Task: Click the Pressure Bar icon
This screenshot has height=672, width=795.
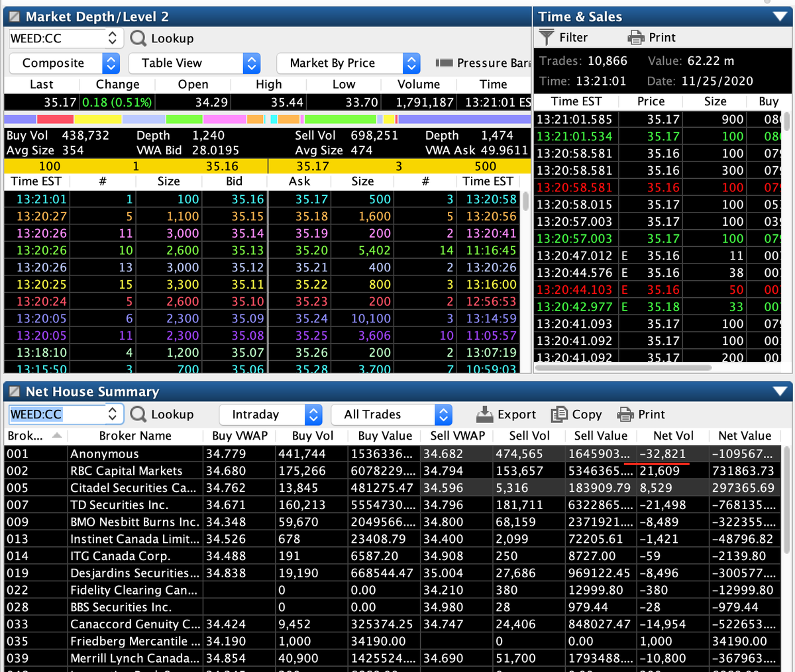Action: [444, 63]
